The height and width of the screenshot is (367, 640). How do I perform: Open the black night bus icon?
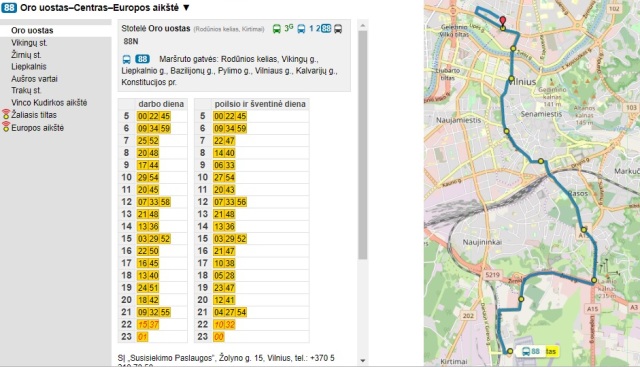[338, 29]
